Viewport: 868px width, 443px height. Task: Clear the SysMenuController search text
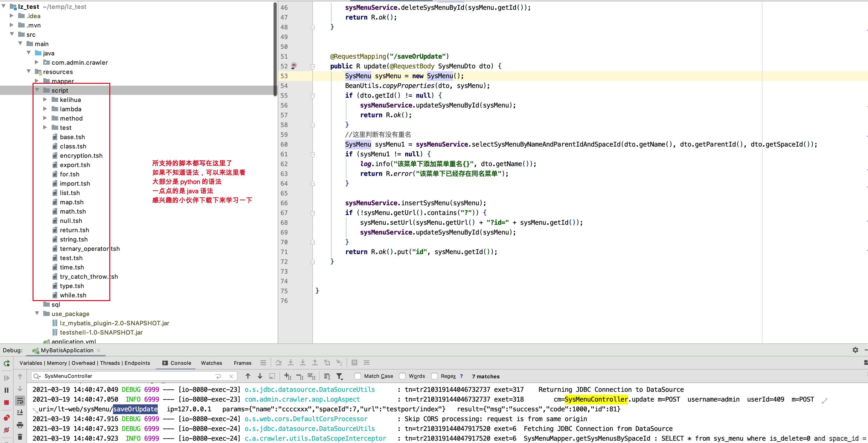coord(231,376)
